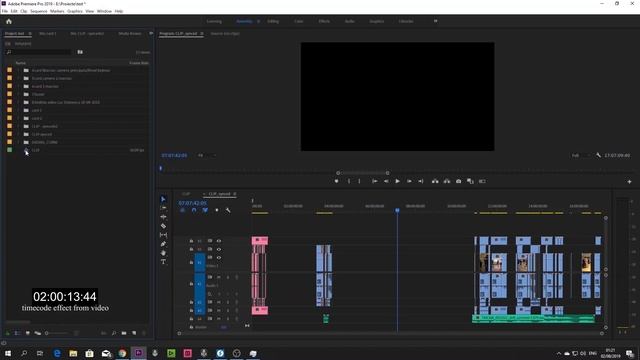The width and height of the screenshot is (640, 360).
Task: Click Mark Out in program monitor
Action: pyautogui.click(x=360, y=181)
